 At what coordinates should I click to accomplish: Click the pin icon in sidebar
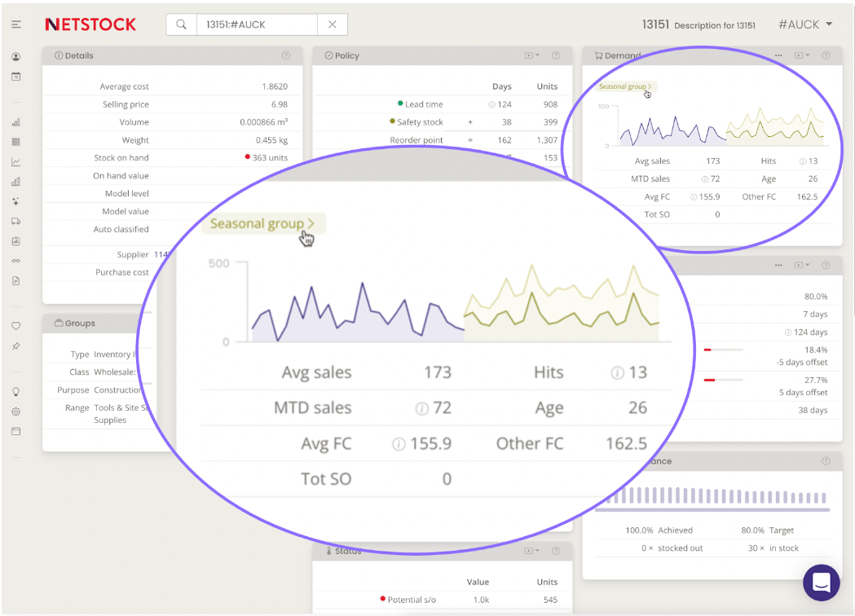[x=16, y=346]
